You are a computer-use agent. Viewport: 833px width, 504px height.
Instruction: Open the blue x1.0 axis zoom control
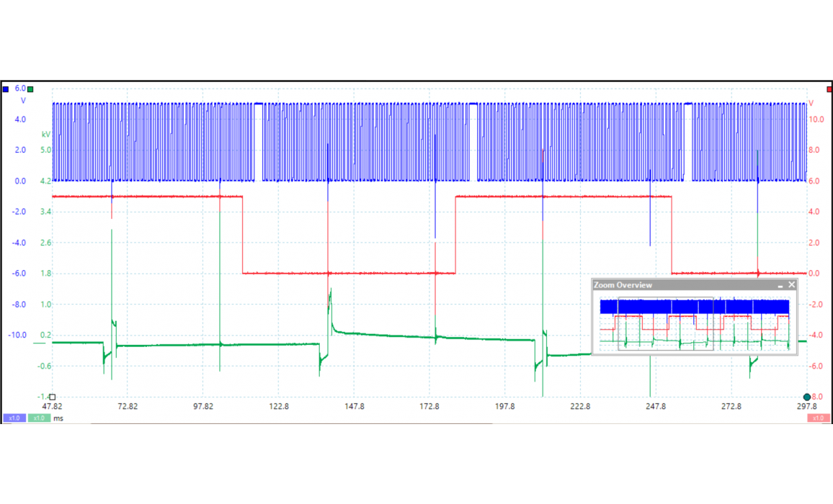[x=14, y=418]
